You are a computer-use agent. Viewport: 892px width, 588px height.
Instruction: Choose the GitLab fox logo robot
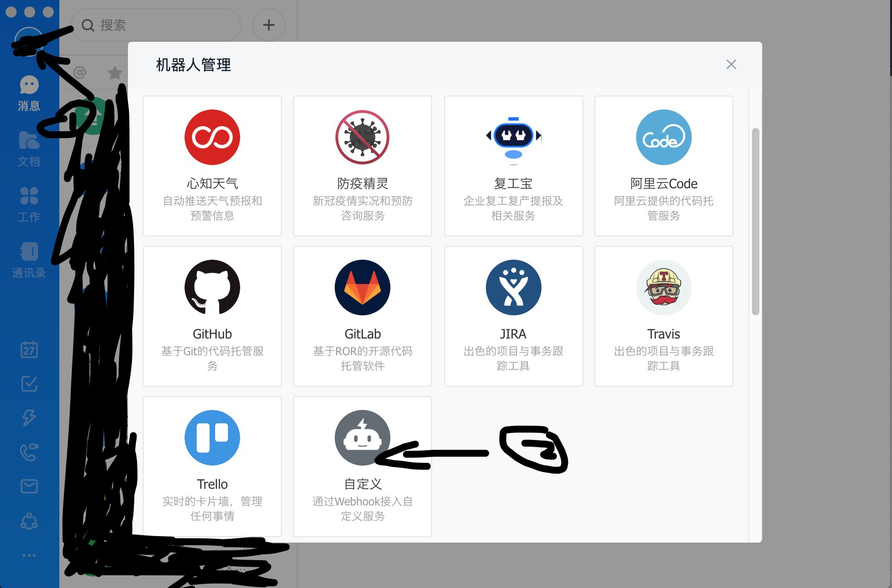[363, 288]
